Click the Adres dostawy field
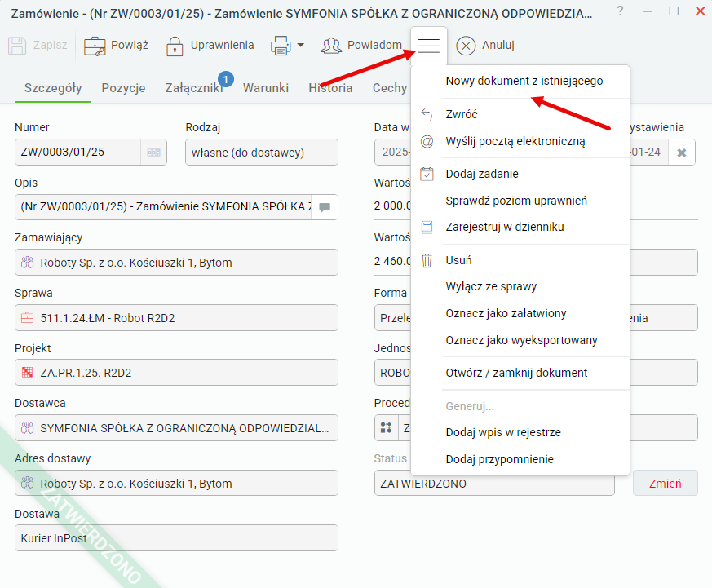 click(x=176, y=483)
